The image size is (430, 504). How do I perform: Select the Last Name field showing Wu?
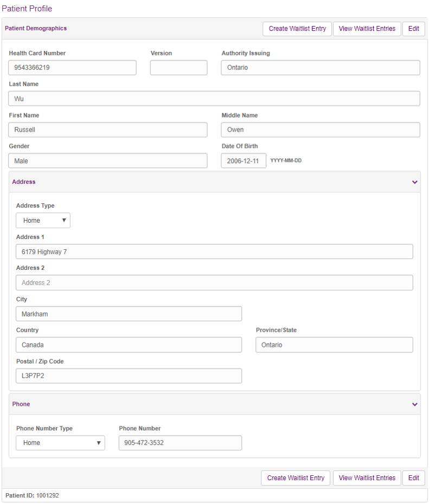pos(214,98)
